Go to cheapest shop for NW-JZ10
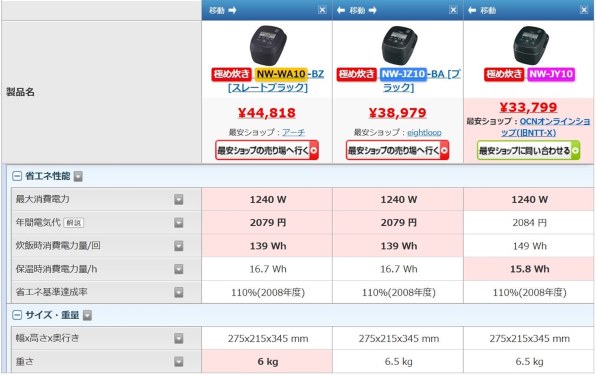This screenshot has height=375, width=596. 398,150
